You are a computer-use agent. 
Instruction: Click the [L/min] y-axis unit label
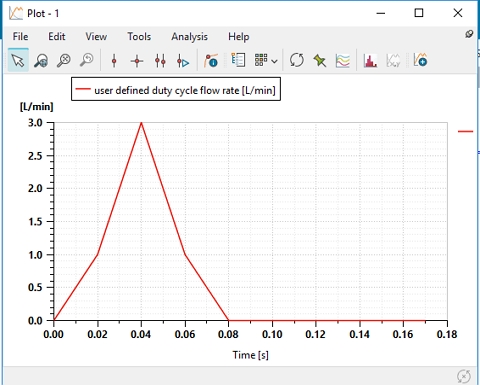coord(37,107)
